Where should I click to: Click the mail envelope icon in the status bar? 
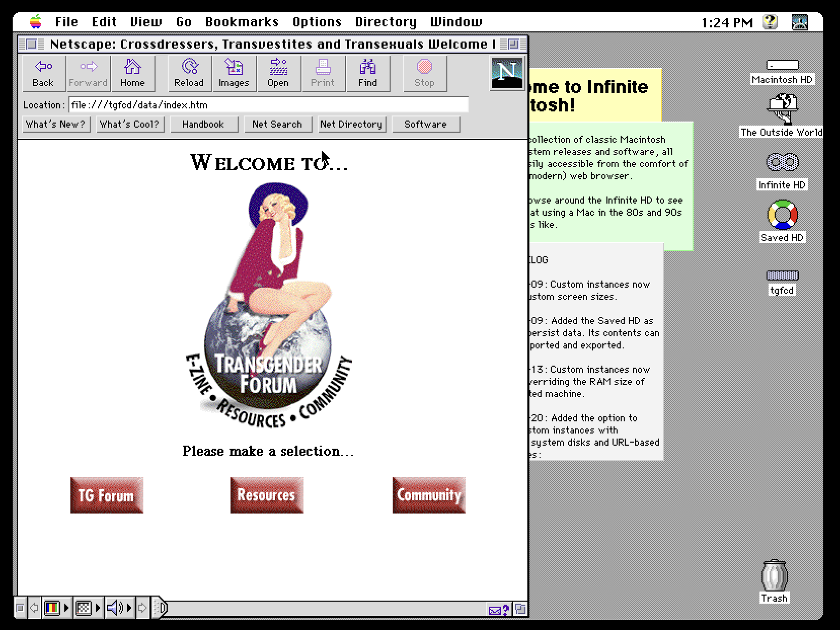click(x=495, y=610)
